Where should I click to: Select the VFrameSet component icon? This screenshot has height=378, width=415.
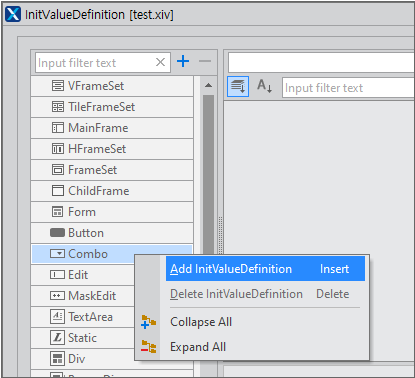click(58, 86)
